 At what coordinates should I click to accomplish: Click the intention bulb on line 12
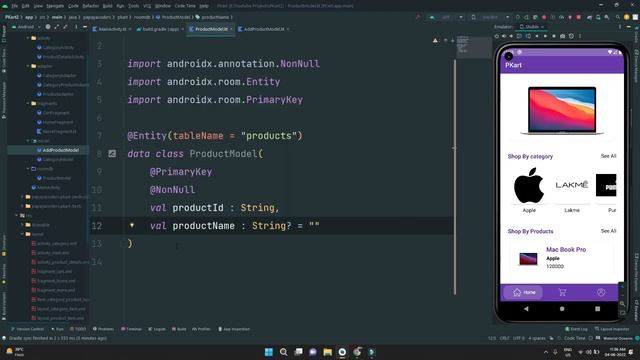[132, 225]
